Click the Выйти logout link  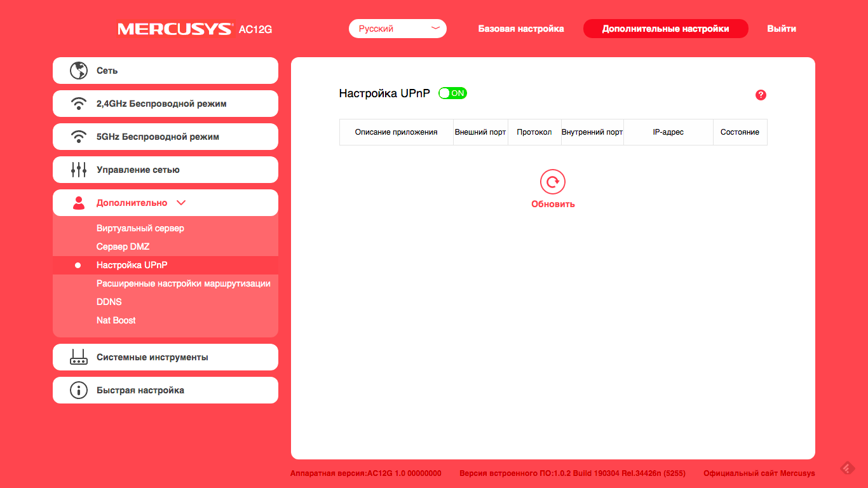coord(781,29)
